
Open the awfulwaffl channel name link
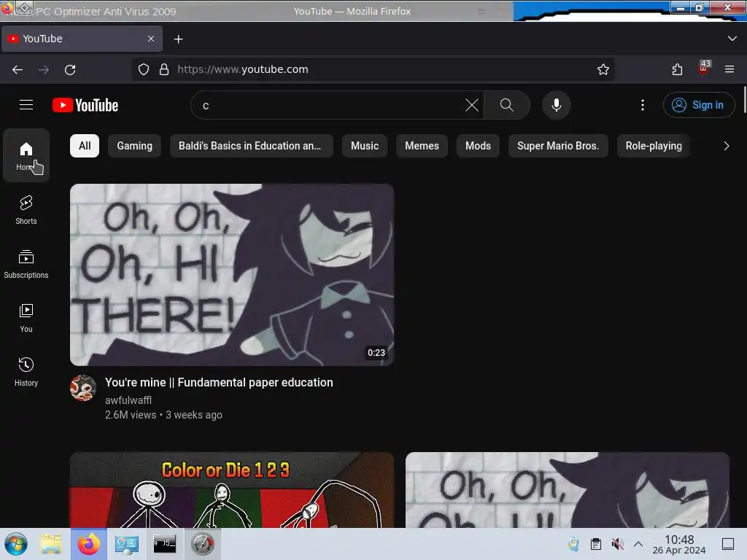click(128, 400)
